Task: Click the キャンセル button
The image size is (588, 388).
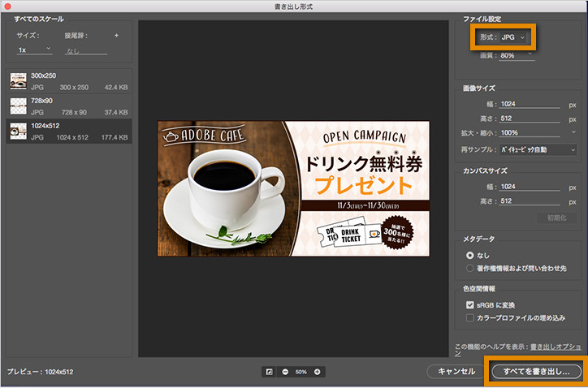Action: click(x=456, y=372)
